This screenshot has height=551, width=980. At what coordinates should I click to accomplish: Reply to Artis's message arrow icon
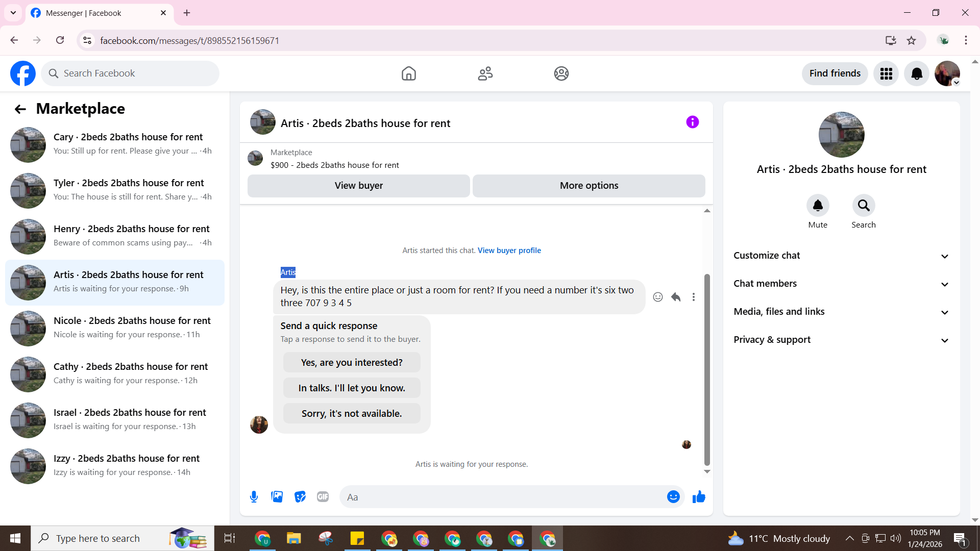pyautogui.click(x=676, y=297)
